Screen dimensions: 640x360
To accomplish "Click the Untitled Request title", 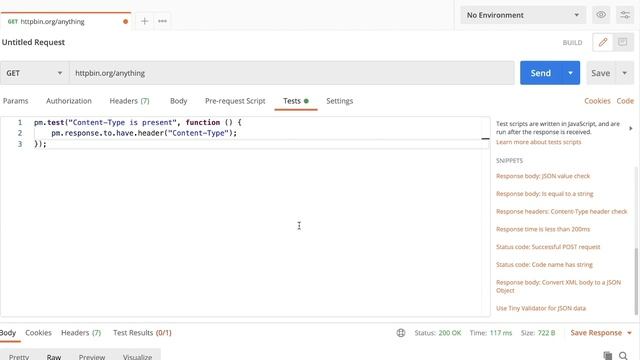I will (x=33, y=42).
